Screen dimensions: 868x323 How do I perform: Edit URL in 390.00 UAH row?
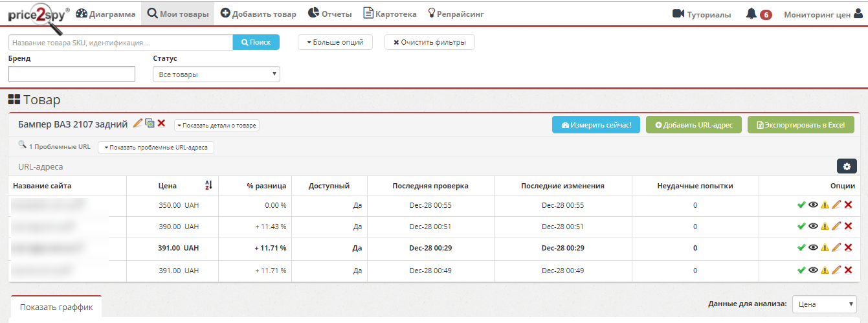pyautogui.click(x=836, y=227)
